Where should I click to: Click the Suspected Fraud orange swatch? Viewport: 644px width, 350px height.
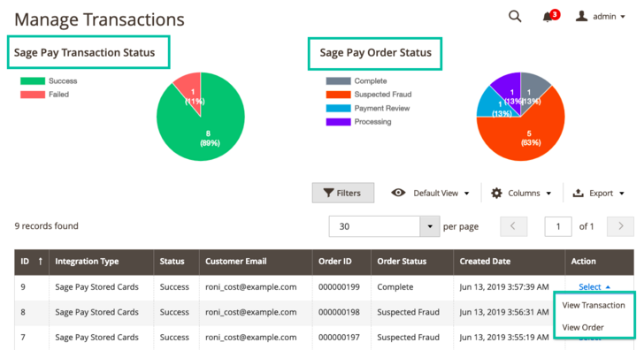pyautogui.click(x=338, y=95)
